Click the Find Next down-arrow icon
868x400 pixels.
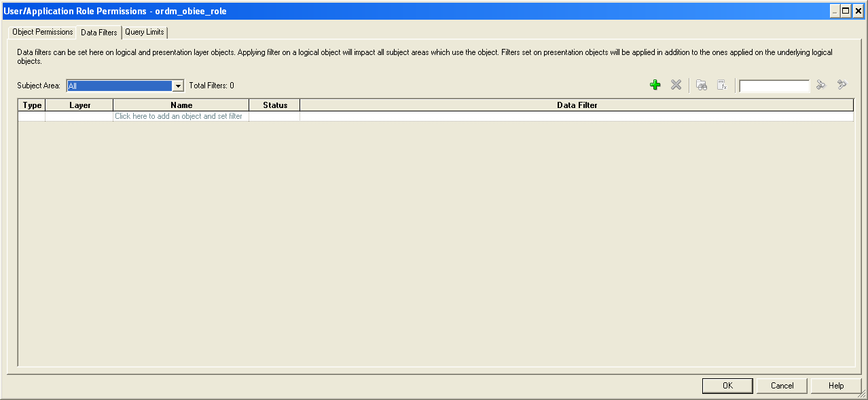coord(820,85)
